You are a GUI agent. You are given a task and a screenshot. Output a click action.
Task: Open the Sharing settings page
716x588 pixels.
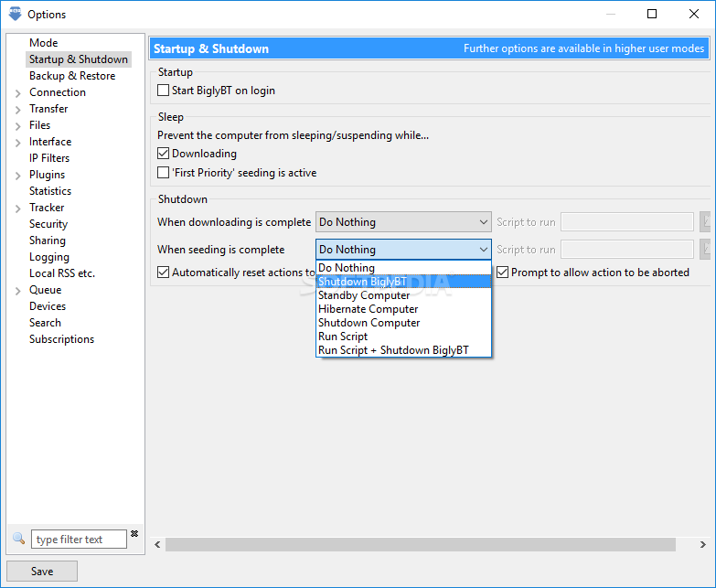[48, 241]
